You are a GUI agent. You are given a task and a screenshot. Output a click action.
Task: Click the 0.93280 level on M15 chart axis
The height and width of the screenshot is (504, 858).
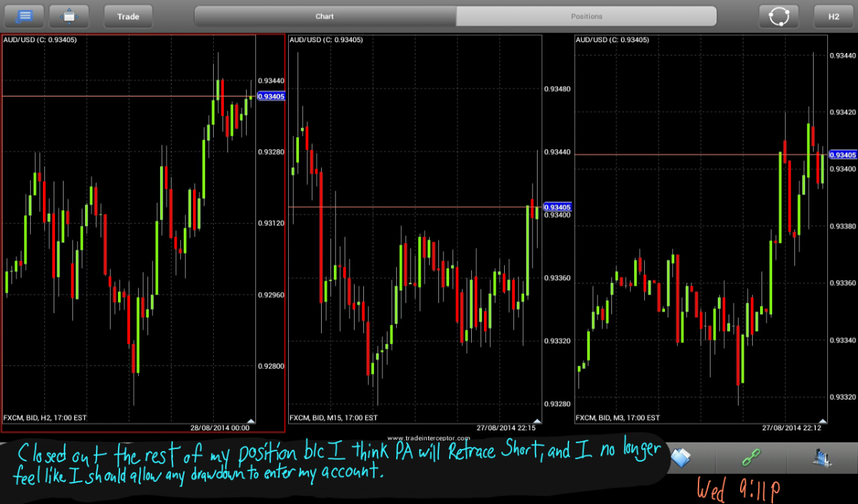pos(557,404)
